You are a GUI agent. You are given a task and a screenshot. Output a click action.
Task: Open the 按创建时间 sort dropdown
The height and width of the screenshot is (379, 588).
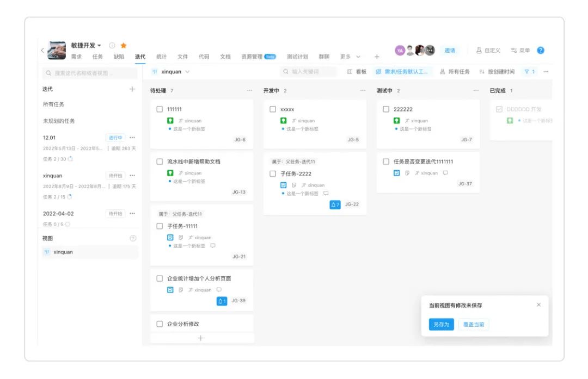pos(497,72)
